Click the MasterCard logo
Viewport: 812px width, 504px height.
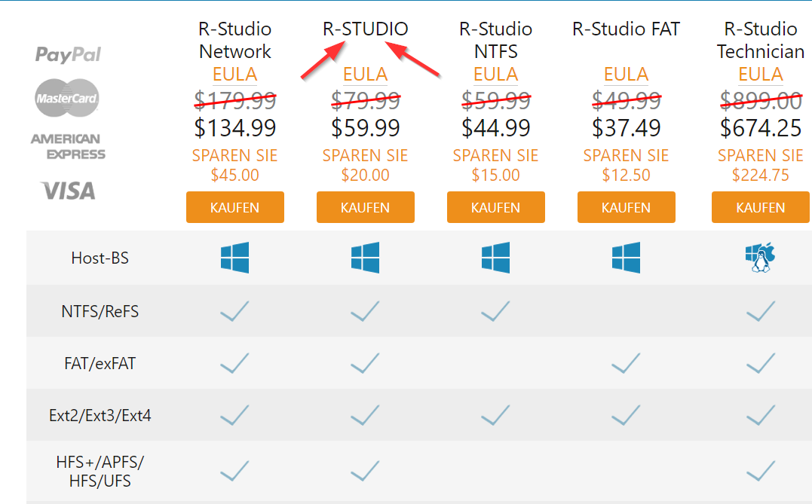pyautogui.click(x=67, y=99)
